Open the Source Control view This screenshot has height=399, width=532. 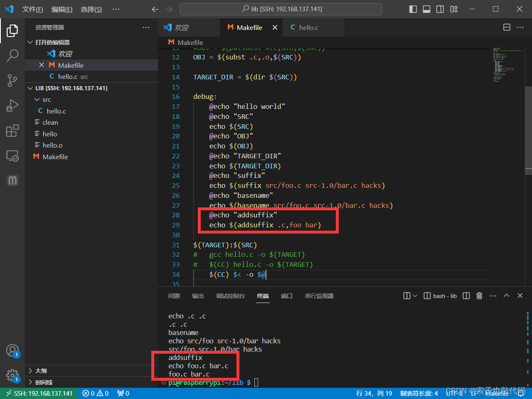pyautogui.click(x=12, y=81)
